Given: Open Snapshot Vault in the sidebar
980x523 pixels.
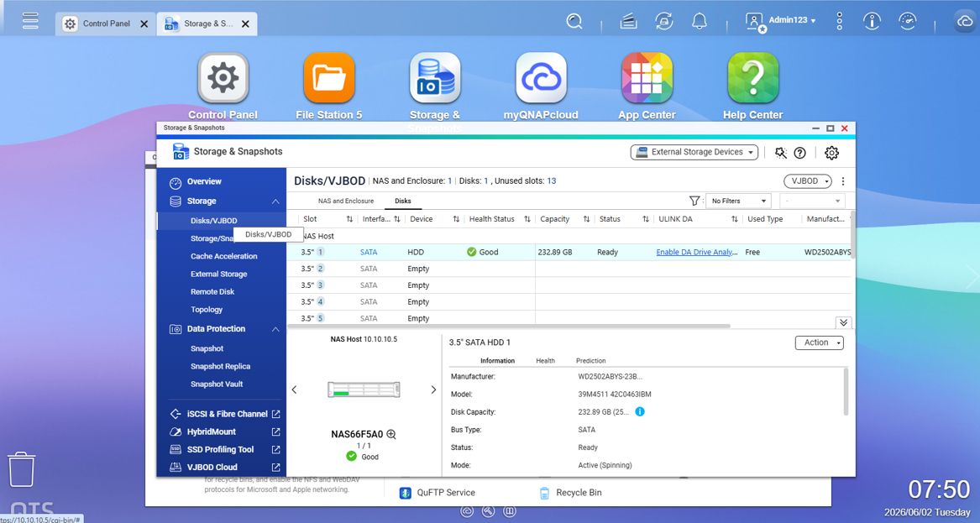Looking at the screenshot, I should coord(217,384).
